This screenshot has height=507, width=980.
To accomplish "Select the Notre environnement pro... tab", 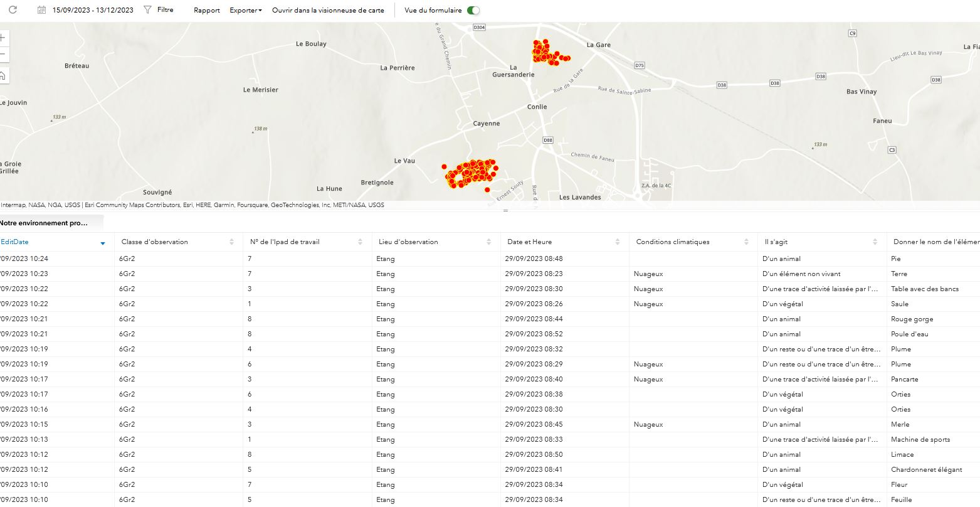I will click(45, 223).
